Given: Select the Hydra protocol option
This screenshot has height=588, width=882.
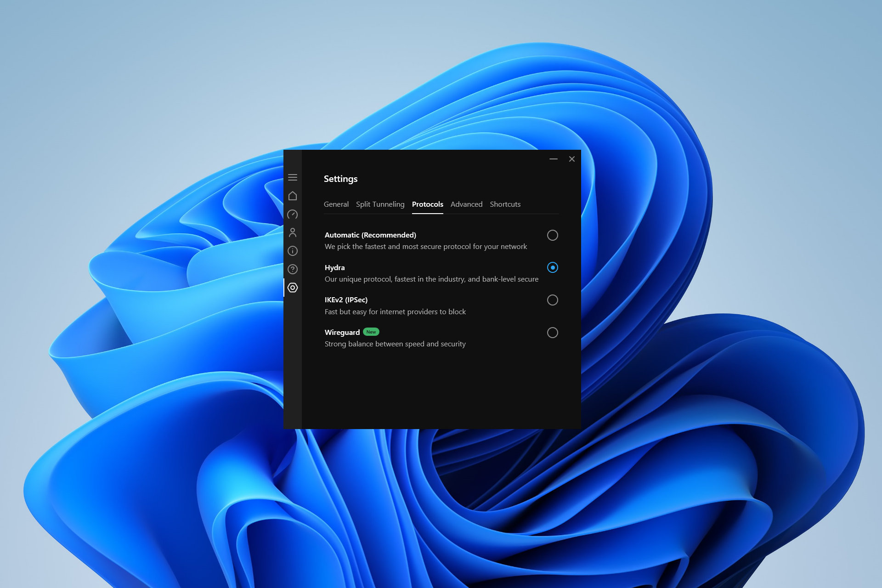Looking at the screenshot, I should [553, 267].
